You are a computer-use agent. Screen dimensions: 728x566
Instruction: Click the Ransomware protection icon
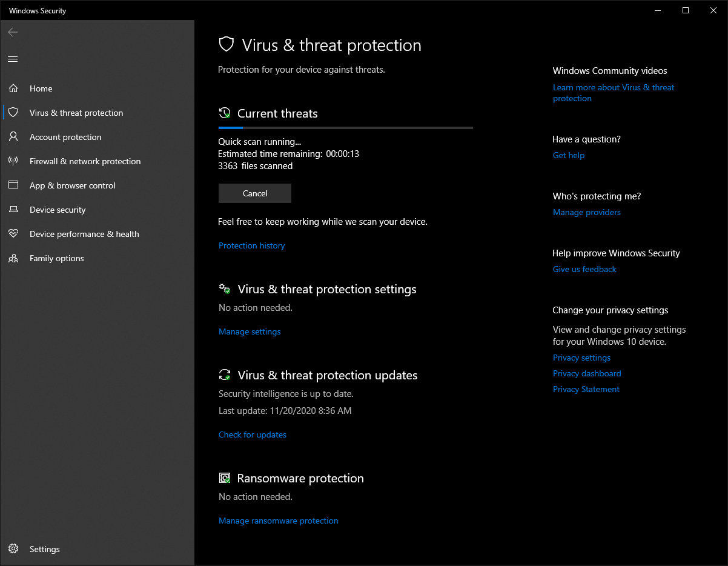click(225, 478)
